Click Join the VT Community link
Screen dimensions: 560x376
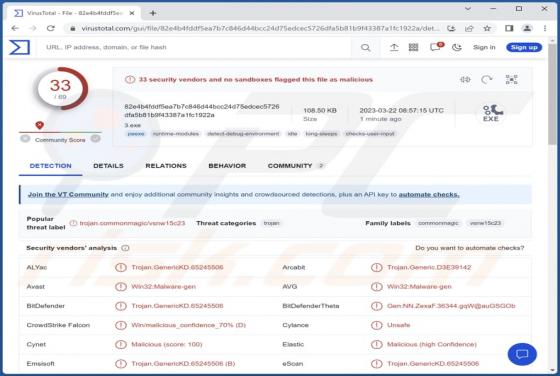coord(68,195)
